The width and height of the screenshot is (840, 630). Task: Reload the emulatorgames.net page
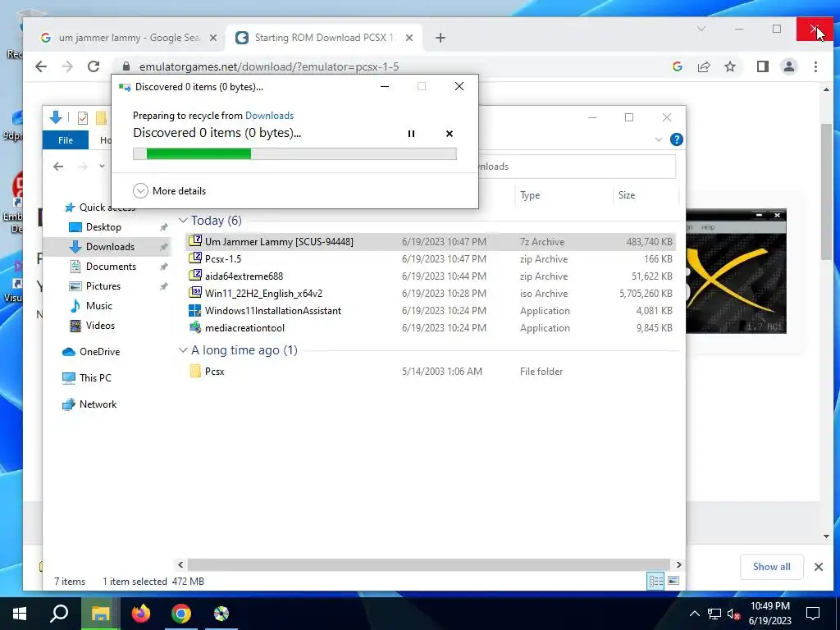94,67
